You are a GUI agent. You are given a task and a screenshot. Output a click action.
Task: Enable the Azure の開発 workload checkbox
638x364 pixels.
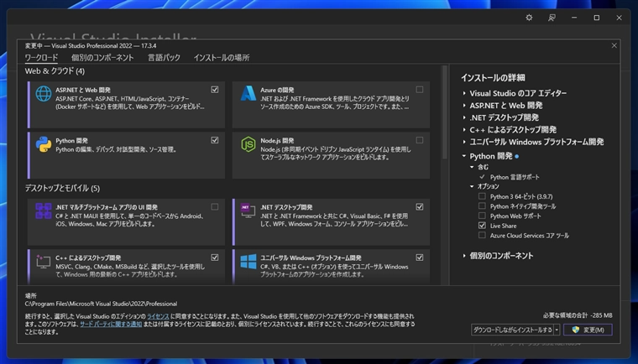tap(420, 90)
